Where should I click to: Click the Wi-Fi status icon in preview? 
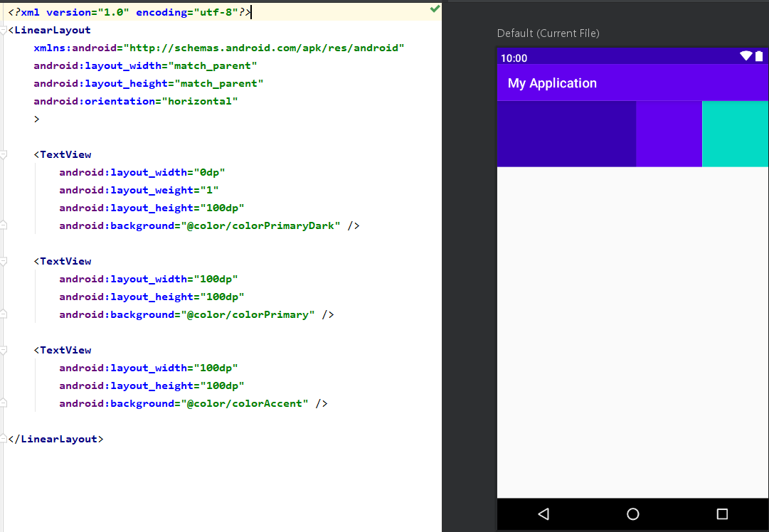[746, 56]
